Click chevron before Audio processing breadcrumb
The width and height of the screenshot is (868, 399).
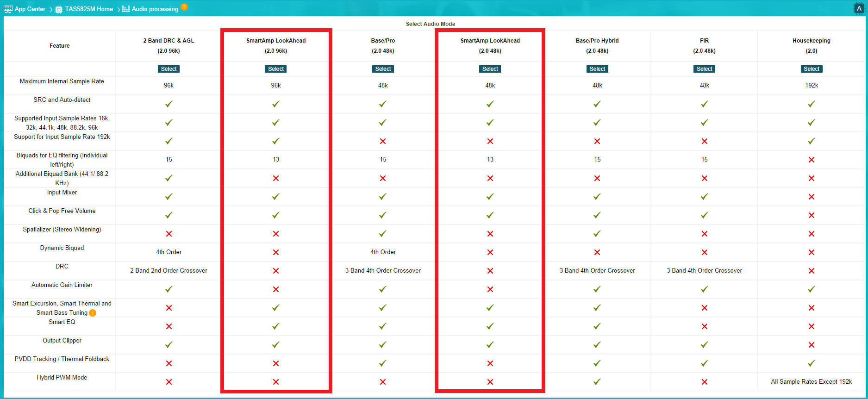click(x=119, y=10)
